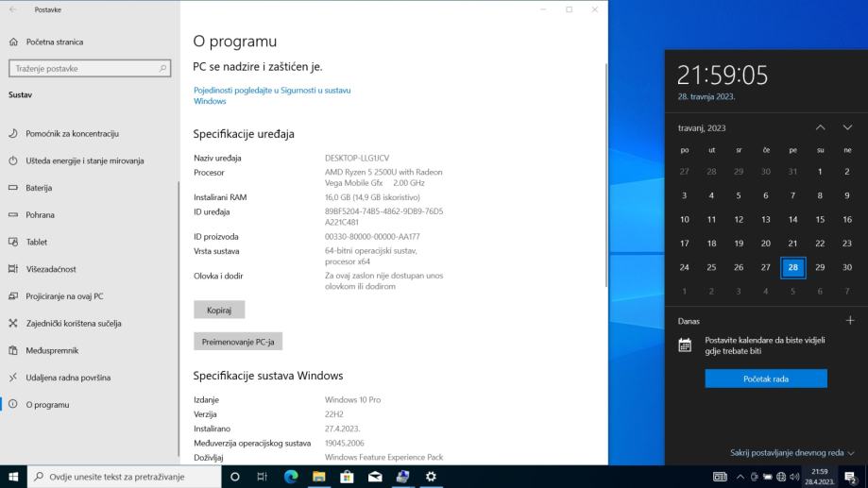Click the Preimenovanje PC-ja button
This screenshot has width=868, height=488.
click(238, 342)
